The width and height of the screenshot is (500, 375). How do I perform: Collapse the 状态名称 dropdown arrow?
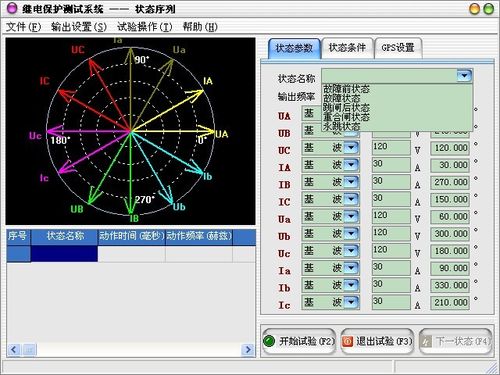[464, 76]
